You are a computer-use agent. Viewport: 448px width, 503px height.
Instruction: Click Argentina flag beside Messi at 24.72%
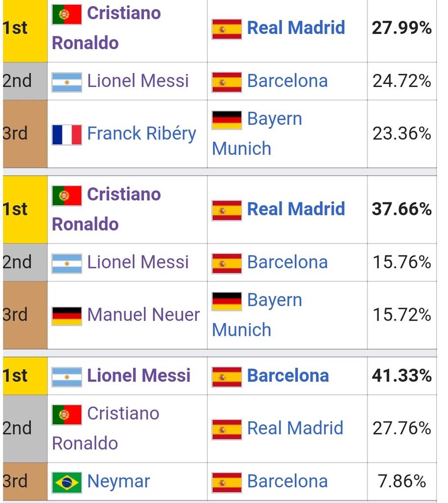pyautogui.click(x=67, y=83)
